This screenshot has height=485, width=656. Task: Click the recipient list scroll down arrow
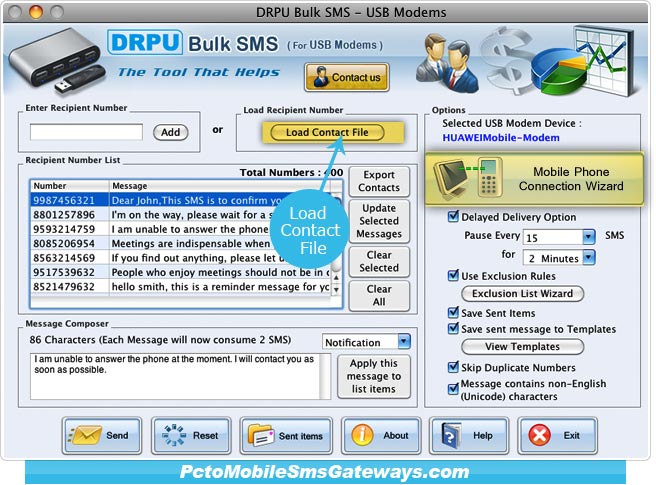336,290
